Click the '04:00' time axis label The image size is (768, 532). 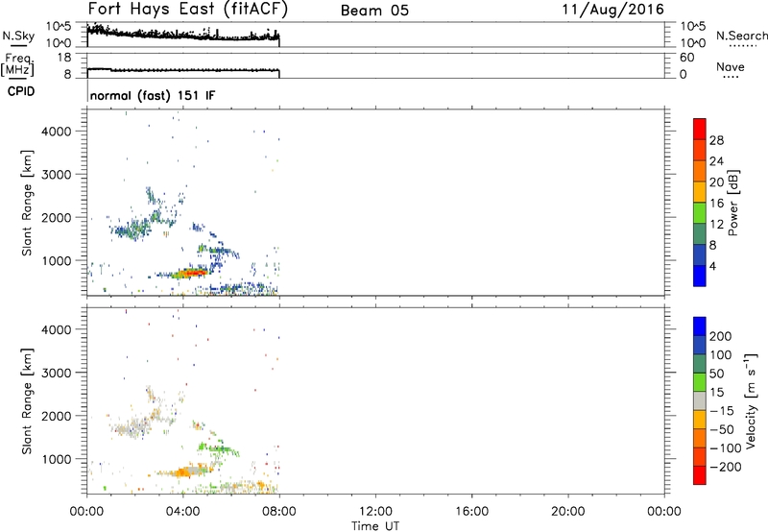[x=183, y=512]
